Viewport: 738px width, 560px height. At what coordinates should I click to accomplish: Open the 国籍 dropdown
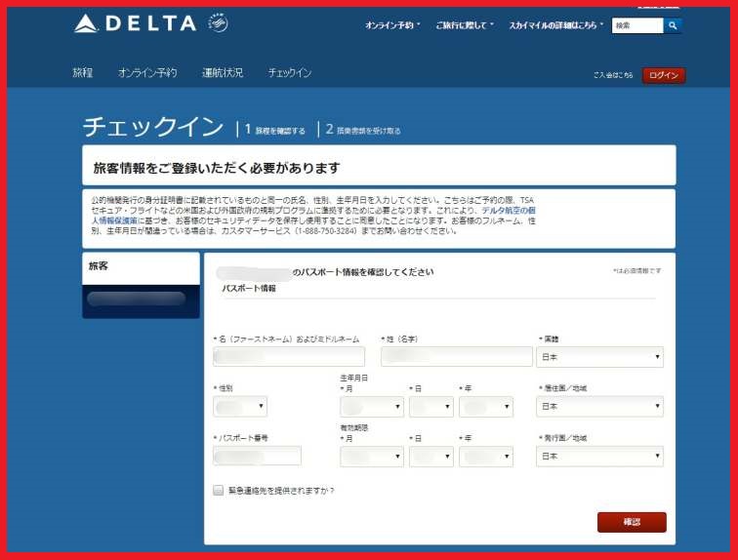click(x=599, y=357)
